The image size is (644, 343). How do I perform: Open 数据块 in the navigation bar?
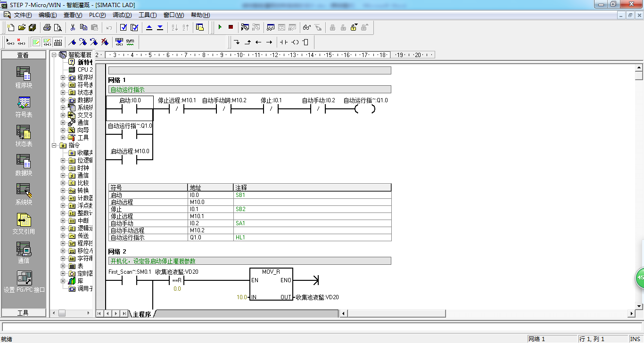(x=24, y=165)
